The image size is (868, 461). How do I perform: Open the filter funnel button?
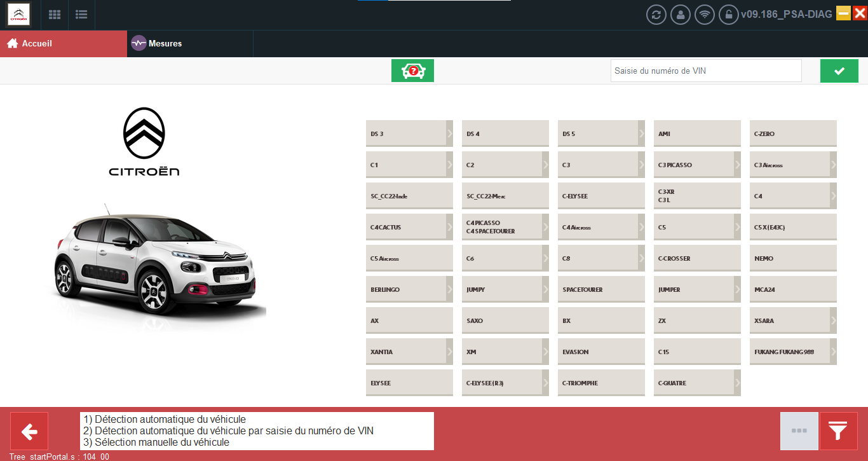pyautogui.click(x=838, y=431)
